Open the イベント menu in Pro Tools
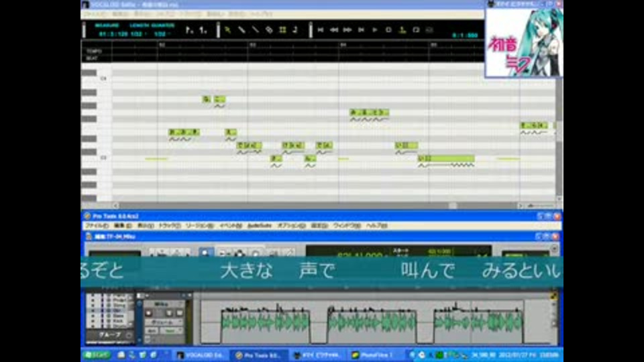Viewport: 644px width, 362px height. pyautogui.click(x=230, y=226)
